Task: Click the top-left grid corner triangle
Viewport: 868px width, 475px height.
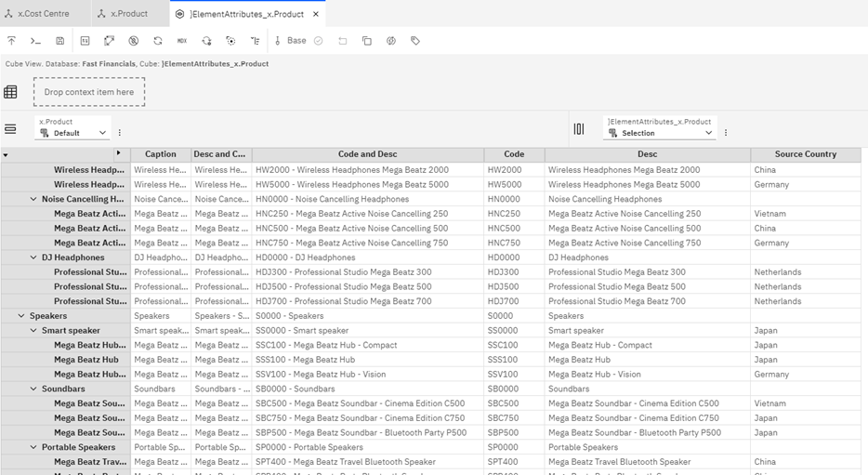Action: (x=6, y=155)
